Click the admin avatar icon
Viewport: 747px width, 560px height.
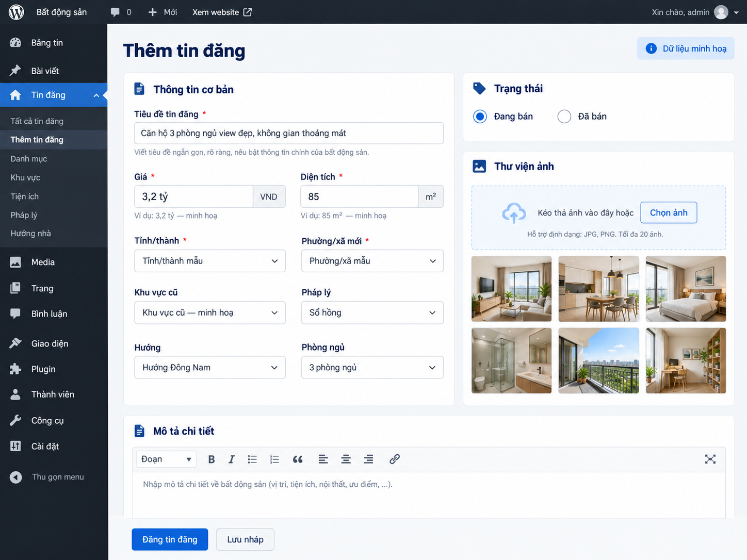(x=721, y=12)
